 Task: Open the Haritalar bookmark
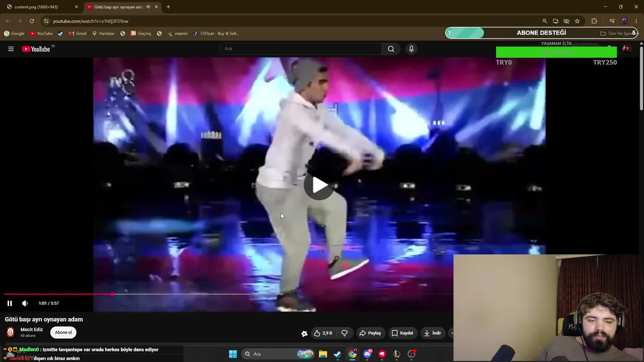[x=103, y=34]
